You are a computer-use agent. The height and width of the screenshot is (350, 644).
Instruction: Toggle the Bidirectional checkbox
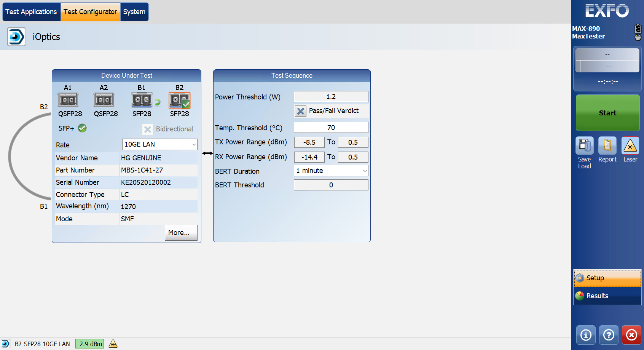pyautogui.click(x=148, y=129)
